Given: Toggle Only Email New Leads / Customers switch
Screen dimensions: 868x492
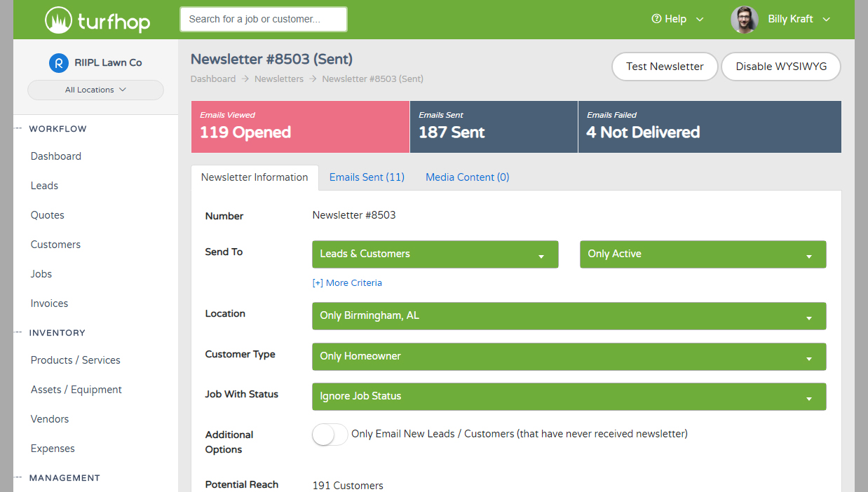Looking at the screenshot, I should (x=330, y=435).
